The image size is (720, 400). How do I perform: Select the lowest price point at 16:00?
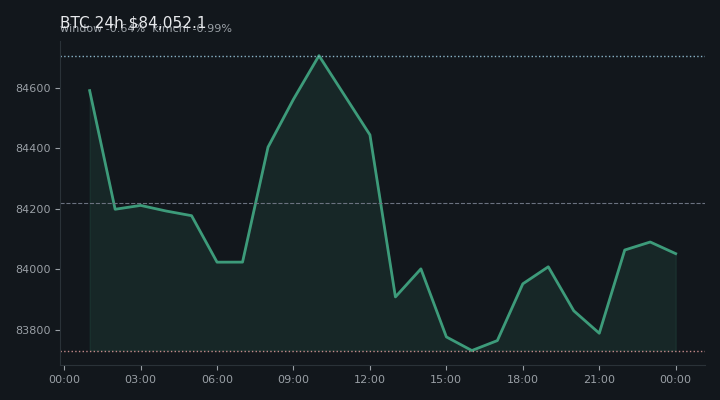[472, 350]
